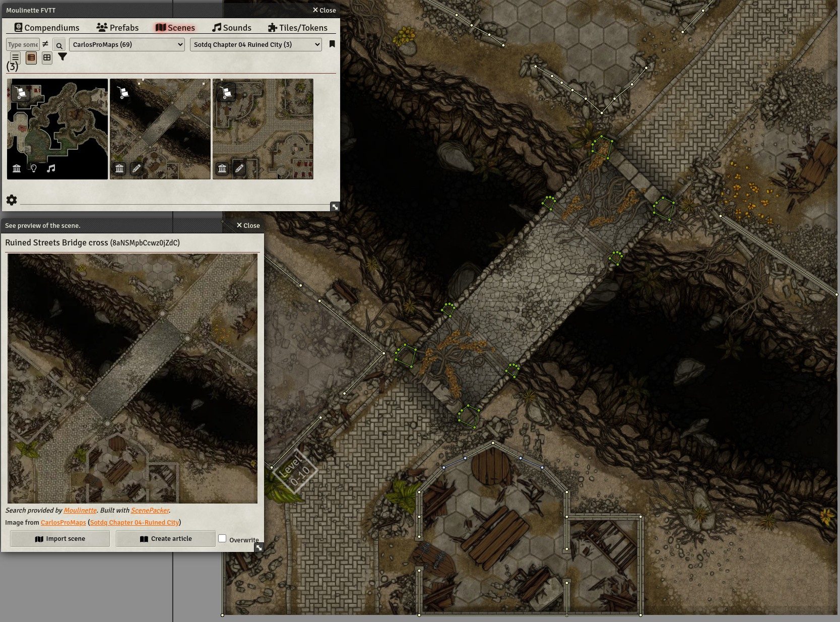The image size is (840, 622).
Task: Switch to grid tile view mode
Action: [47, 57]
